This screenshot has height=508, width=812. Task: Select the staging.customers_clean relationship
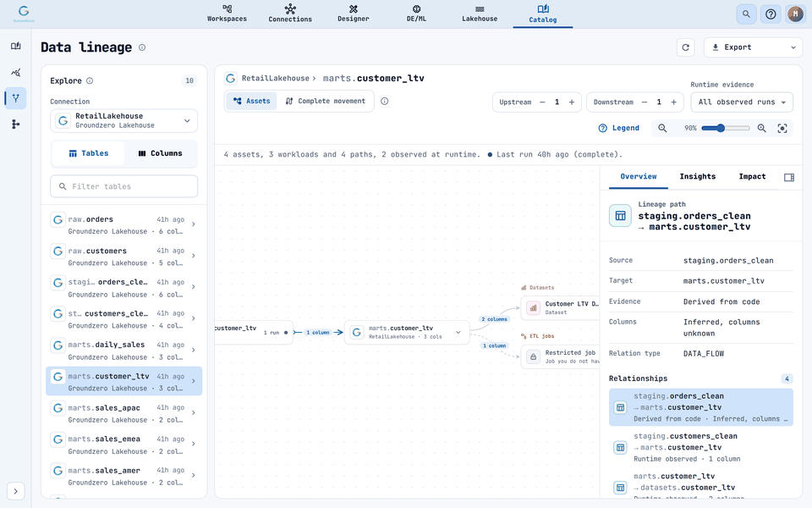tap(700, 447)
